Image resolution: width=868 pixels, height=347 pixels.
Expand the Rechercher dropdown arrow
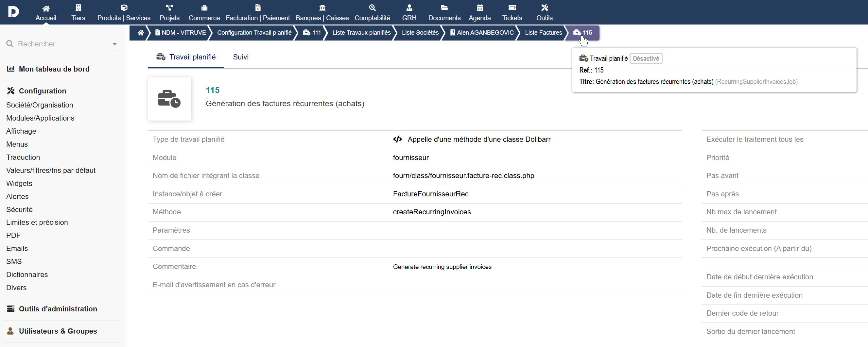(x=114, y=44)
